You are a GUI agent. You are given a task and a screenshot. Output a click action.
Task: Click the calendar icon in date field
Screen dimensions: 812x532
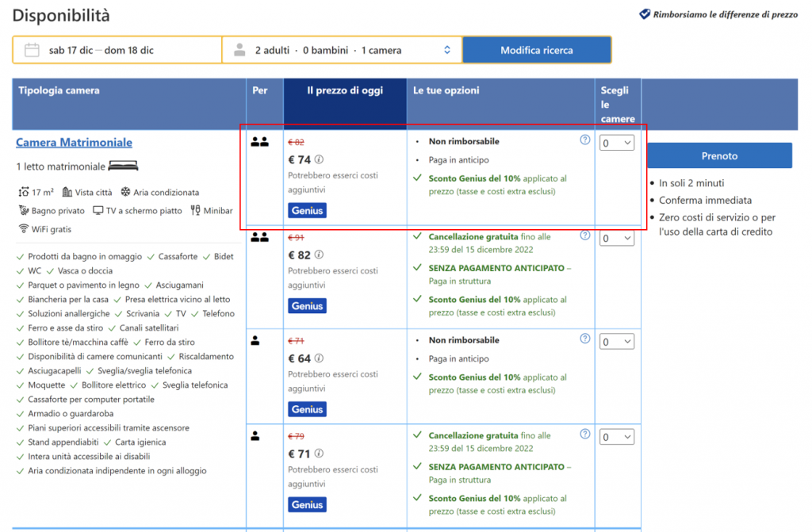(x=32, y=50)
